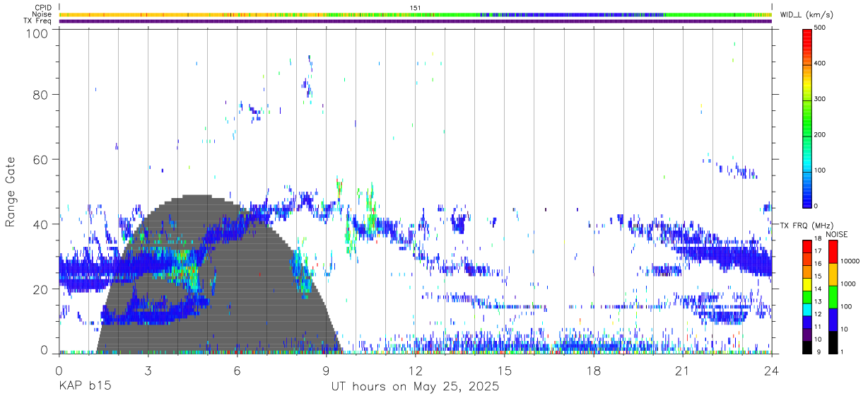Click the 200 tick on width colorbar
Screen dimensions: 868x401
tap(821, 134)
